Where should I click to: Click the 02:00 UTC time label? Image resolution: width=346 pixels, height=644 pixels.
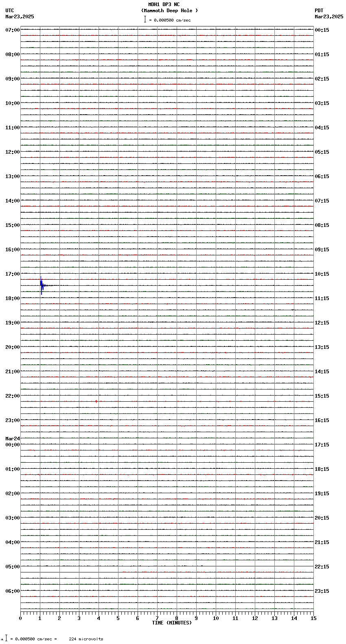(13, 494)
